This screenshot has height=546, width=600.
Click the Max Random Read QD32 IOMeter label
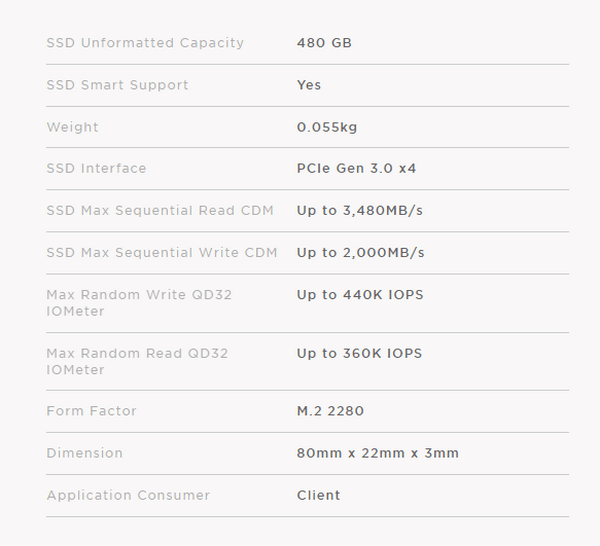137,361
